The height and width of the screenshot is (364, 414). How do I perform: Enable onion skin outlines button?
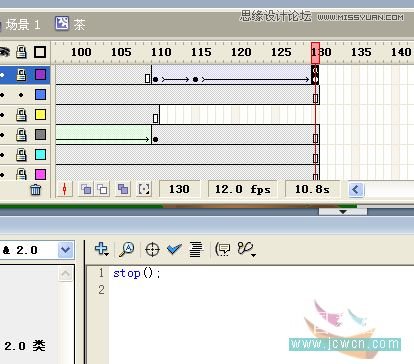102,189
